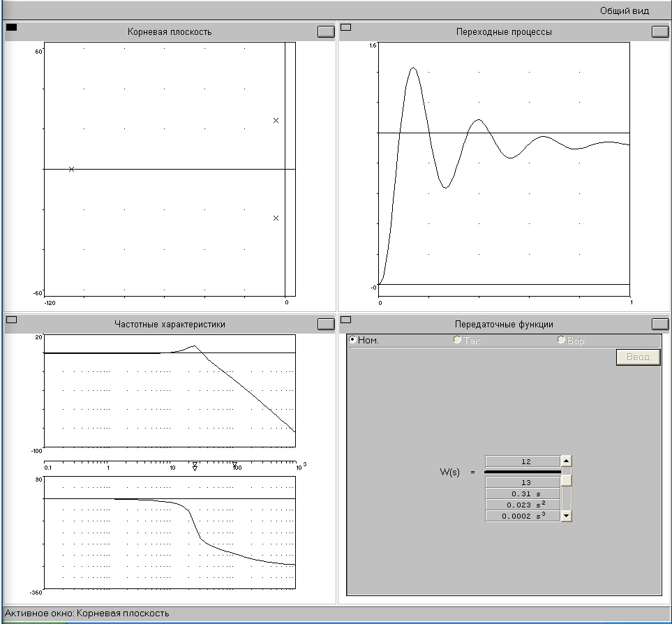
Task: Select the Вар. radio button
Action: (561, 340)
